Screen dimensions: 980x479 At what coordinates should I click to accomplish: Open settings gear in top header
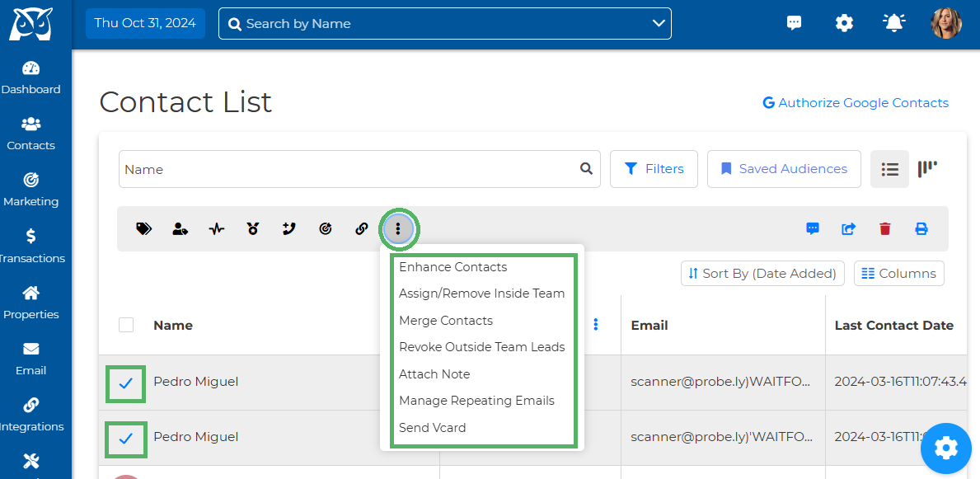[844, 23]
